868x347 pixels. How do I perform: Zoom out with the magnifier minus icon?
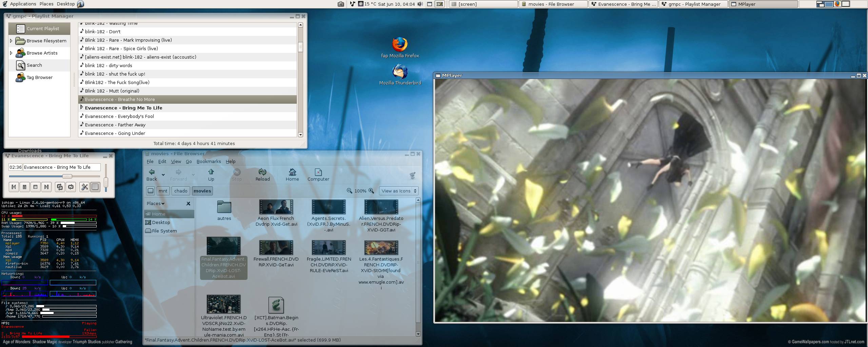coord(349,191)
